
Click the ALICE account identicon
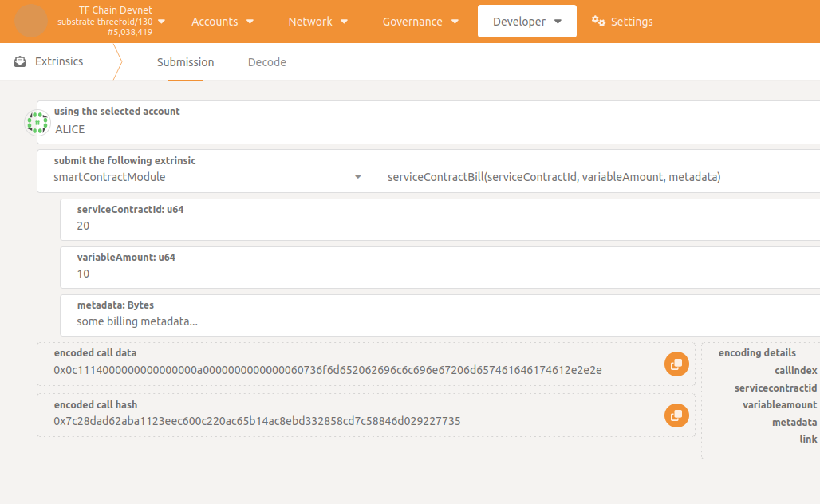coord(37,122)
